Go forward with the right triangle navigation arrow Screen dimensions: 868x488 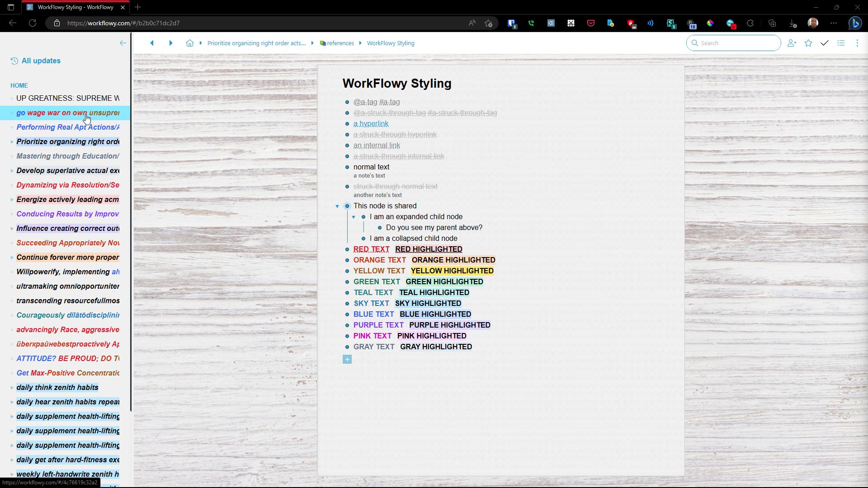[x=171, y=43]
